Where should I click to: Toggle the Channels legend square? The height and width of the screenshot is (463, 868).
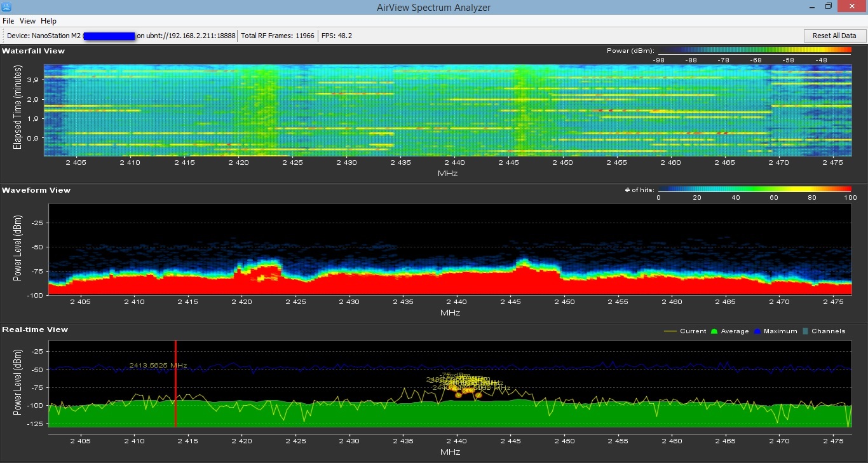click(805, 331)
